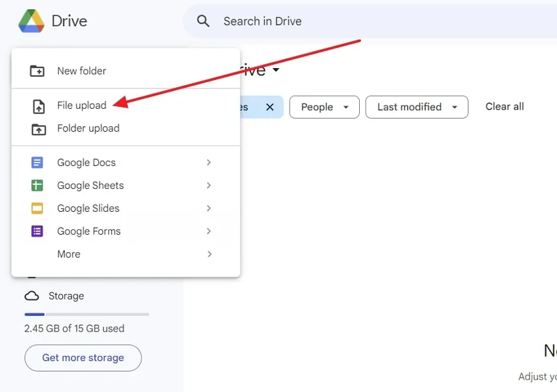Select New folder from the menu
The height and width of the screenshot is (392, 557).
pos(126,71)
